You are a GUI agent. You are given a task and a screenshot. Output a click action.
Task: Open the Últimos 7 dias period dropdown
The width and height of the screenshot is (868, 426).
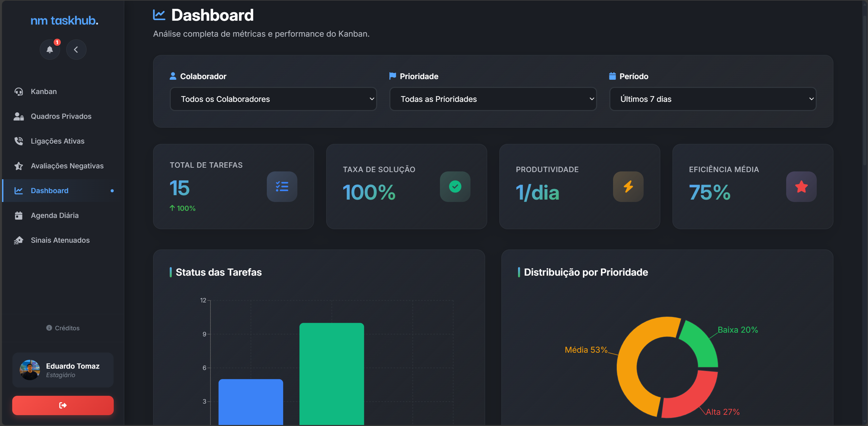tap(713, 99)
